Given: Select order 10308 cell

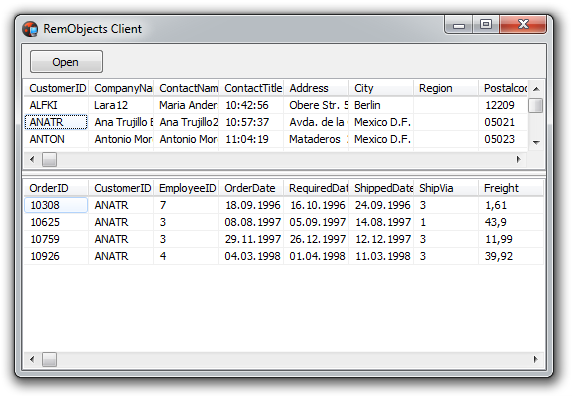Looking at the screenshot, I should (x=56, y=205).
